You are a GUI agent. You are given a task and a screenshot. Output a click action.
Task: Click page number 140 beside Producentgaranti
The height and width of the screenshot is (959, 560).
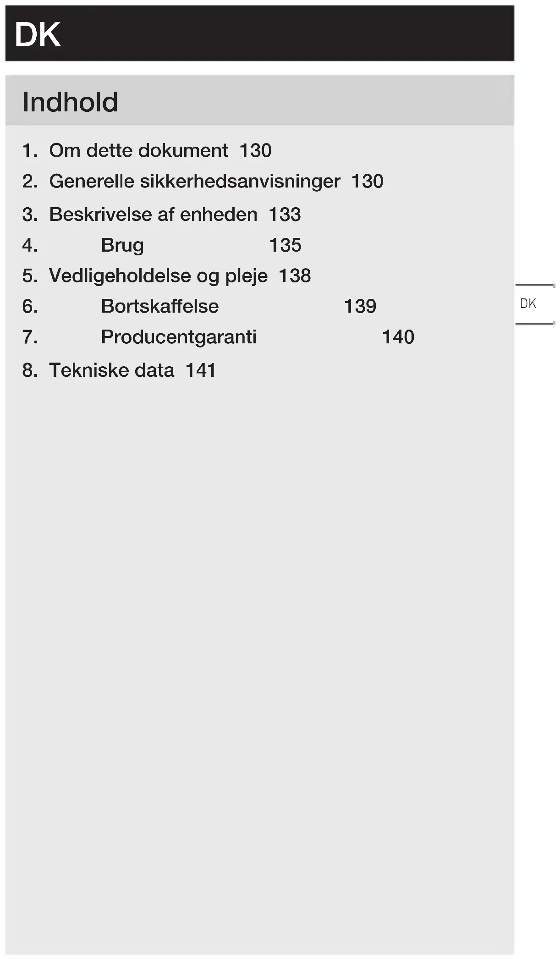[x=398, y=337]
